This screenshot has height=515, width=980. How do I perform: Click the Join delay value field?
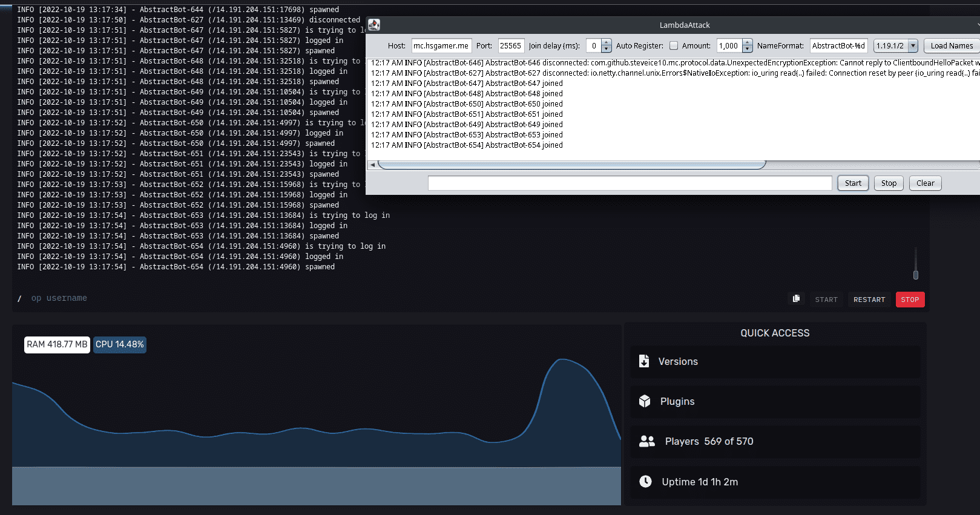click(594, 46)
